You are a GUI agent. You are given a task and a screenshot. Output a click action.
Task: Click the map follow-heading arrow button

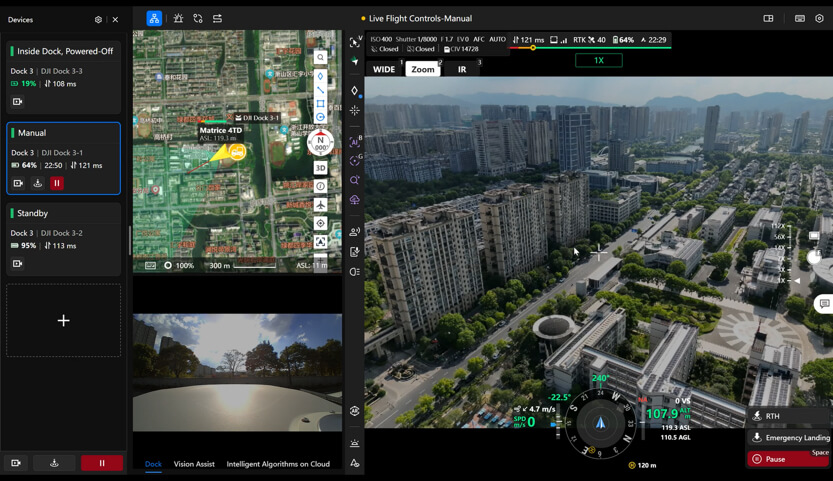pyautogui.click(x=320, y=242)
